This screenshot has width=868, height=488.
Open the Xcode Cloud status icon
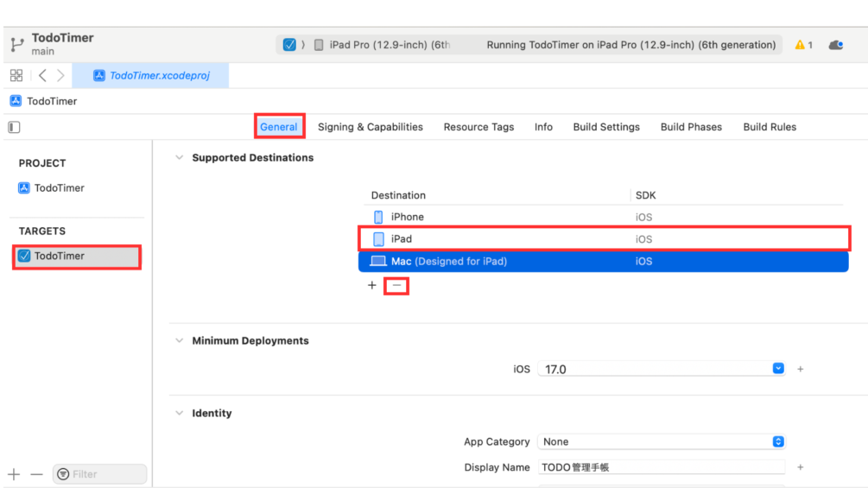(836, 45)
